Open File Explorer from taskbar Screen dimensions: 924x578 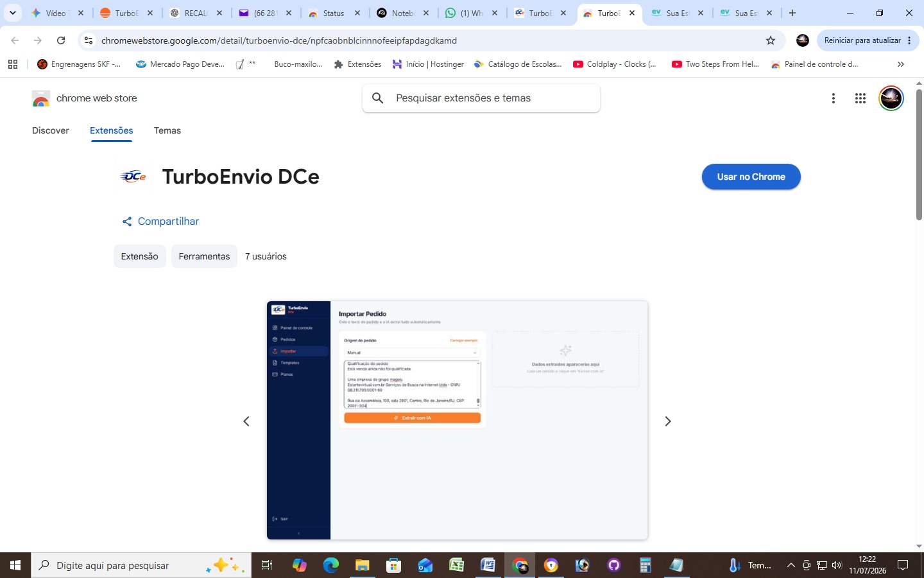363,565
